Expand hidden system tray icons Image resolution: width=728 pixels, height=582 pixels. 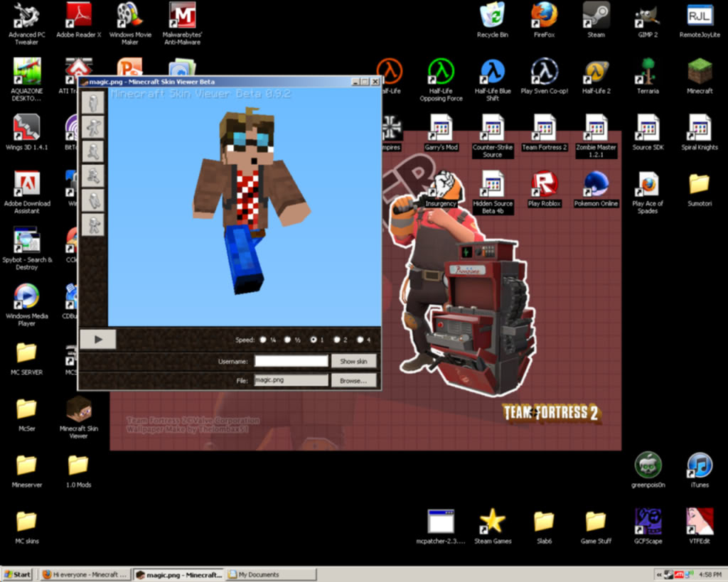658,575
